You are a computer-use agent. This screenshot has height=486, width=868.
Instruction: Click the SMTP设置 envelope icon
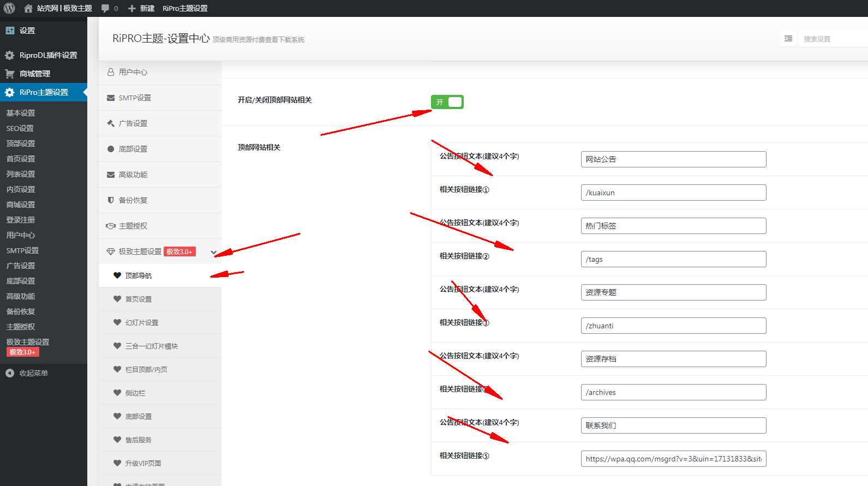click(111, 98)
